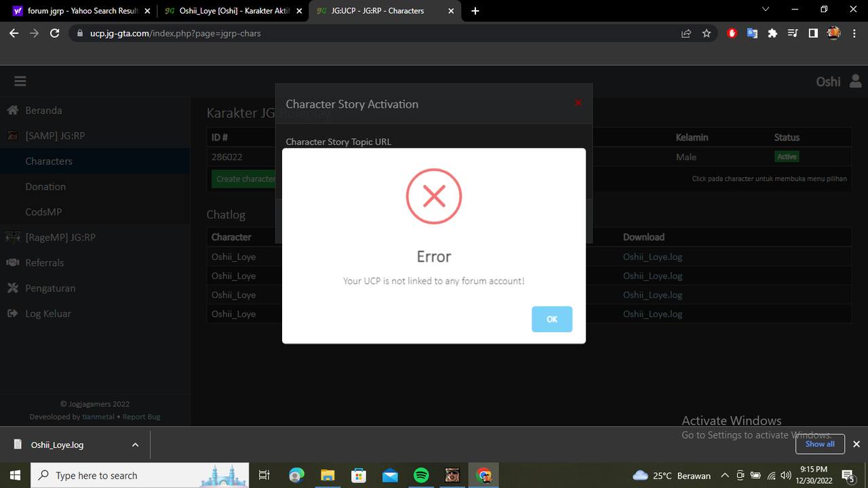Close the downloads bar

856,444
